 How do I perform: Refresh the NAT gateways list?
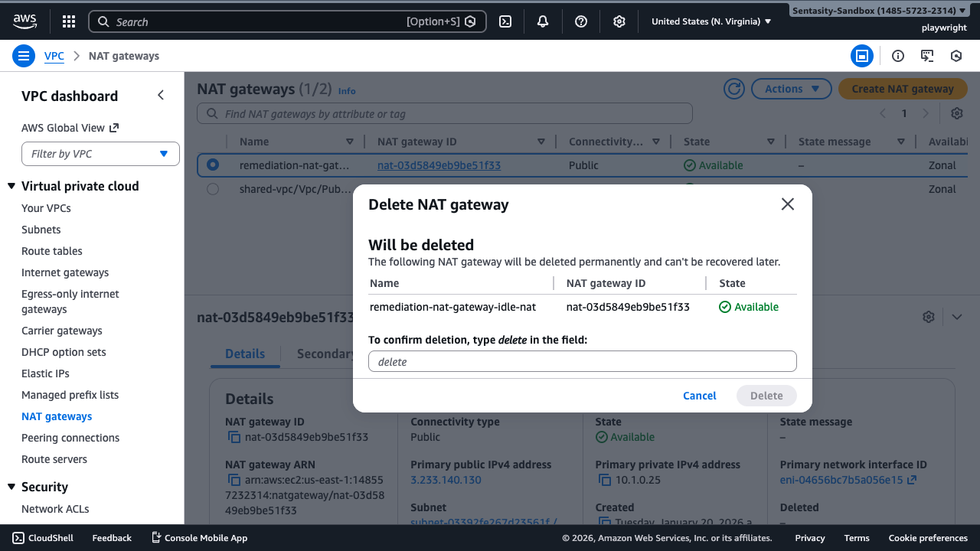[x=733, y=89]
